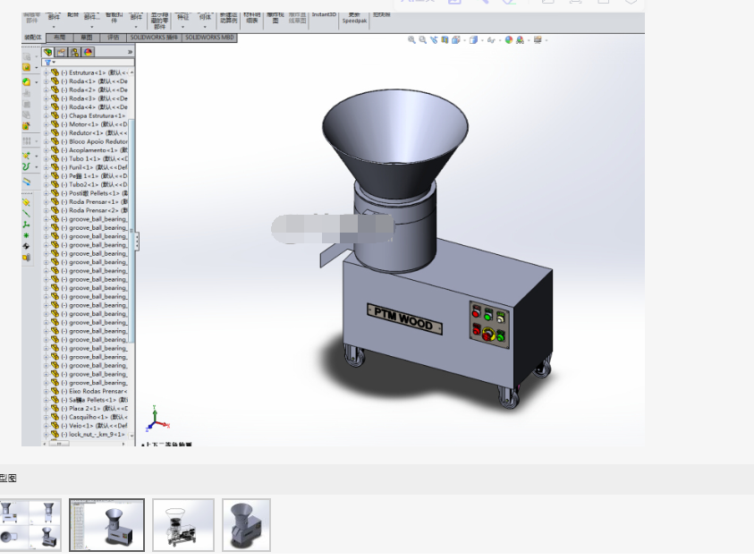Screen dimensions: 754x560
Task: Click the Section View icon
Action: (x=445, y=40)
